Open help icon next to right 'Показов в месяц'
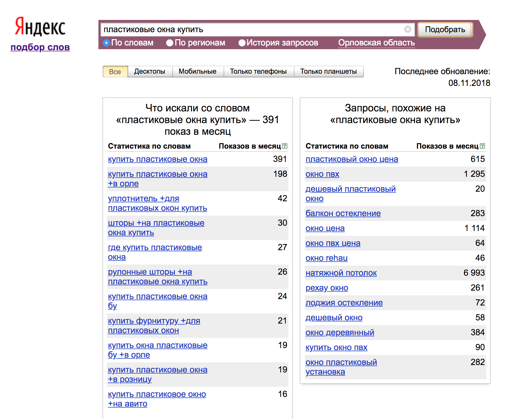The height and width of the screenshot is (419, 532). (x=482, y=146)
